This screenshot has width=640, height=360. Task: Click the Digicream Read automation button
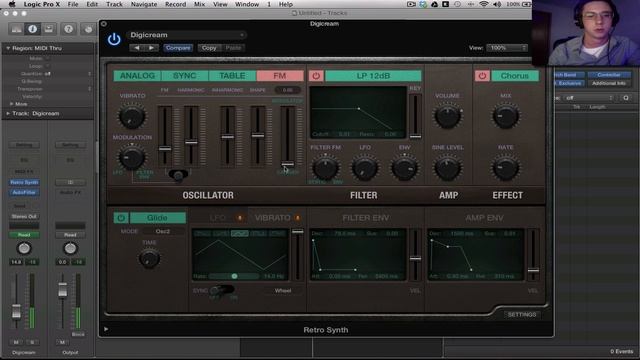click(x=24, y=235)
